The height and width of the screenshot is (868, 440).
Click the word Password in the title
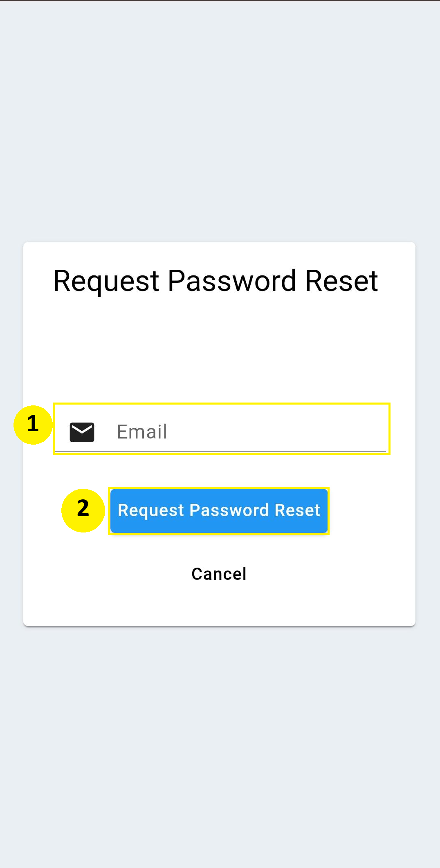(232, 281)
